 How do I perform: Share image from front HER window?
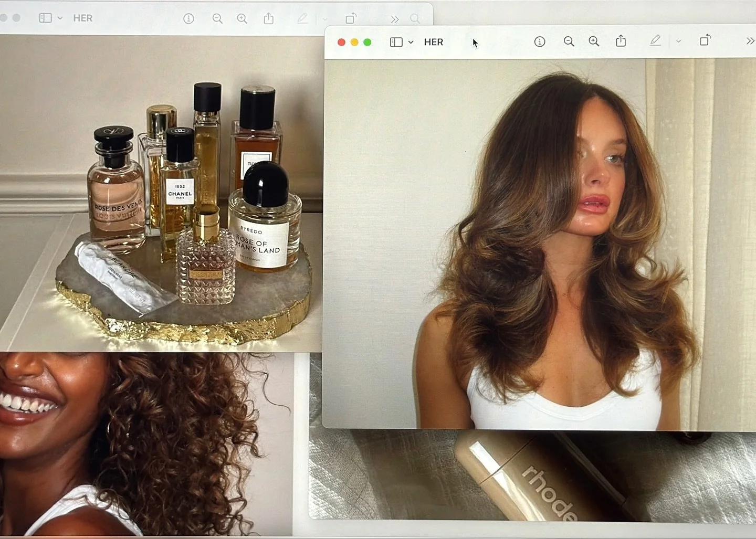(x=621, y=40)
